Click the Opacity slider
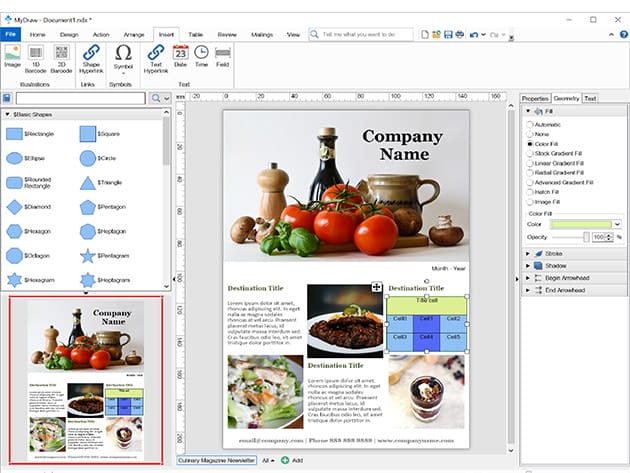630x473 pixels. coord(571,237)
